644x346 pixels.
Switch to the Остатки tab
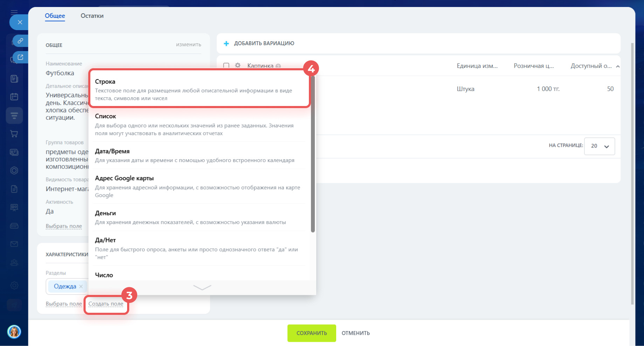92,16
